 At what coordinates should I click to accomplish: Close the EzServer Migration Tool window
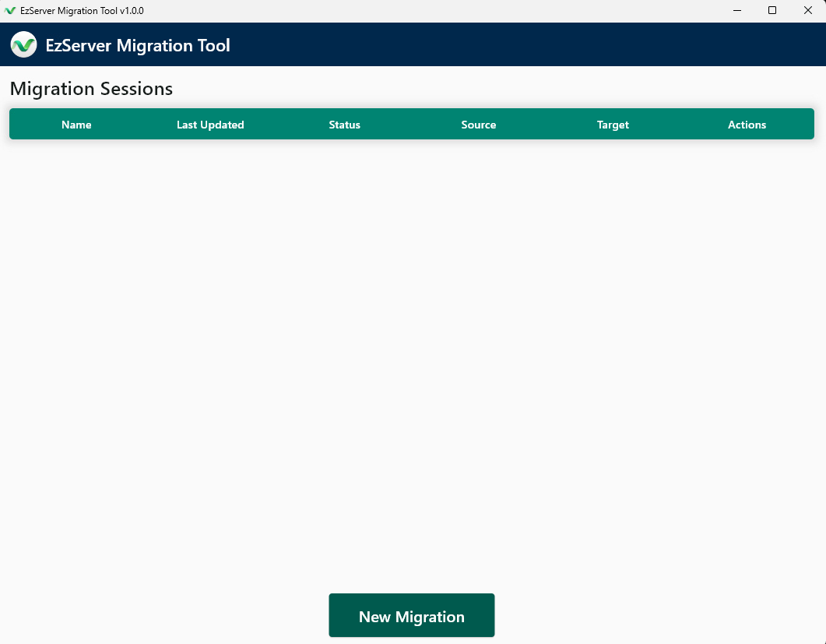pos(808,11)
